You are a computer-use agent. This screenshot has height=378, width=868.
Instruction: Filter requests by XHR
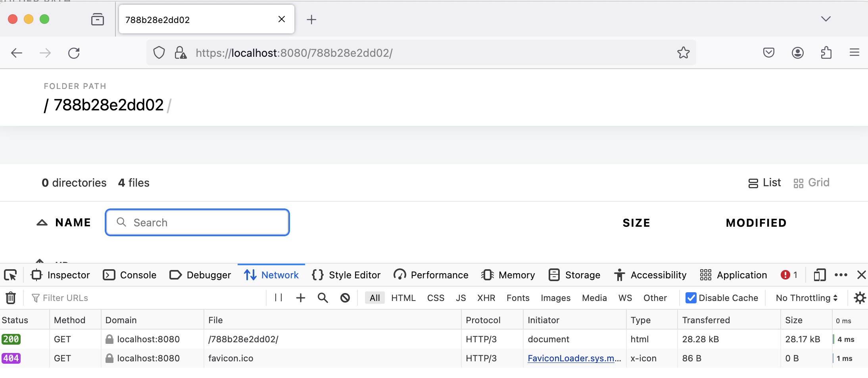pyautogui.click(x=486, y=298)
